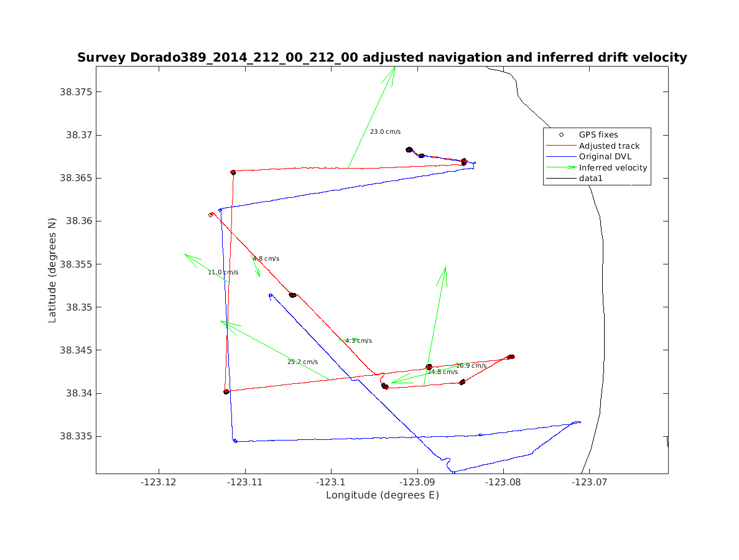The width and height of the screenshot is (739, 560).
Task: Click the "Longitude (degrees E)" axis label
Action: point(382,495)
